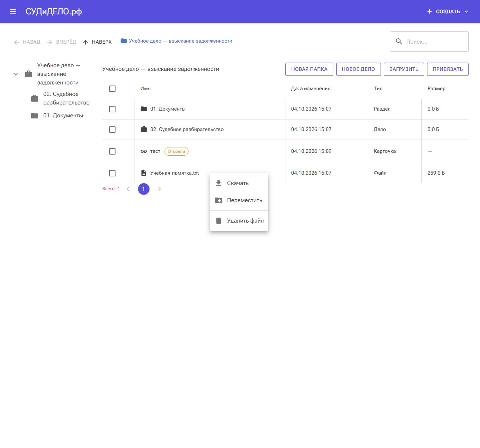Click the folder icon in the breadcrumb
This screenshot has height=448, width=480.
tap(124, 41)
